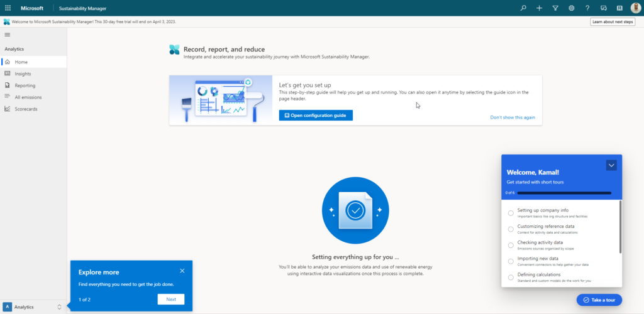The height and width of the screenshot is (314, 644).
Task: Click the search magnifier icon in header
Action: (x=523, y=8)
